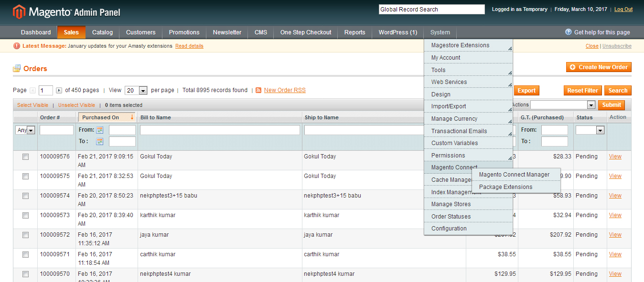Click the Magento logo icon

point(18,10)
